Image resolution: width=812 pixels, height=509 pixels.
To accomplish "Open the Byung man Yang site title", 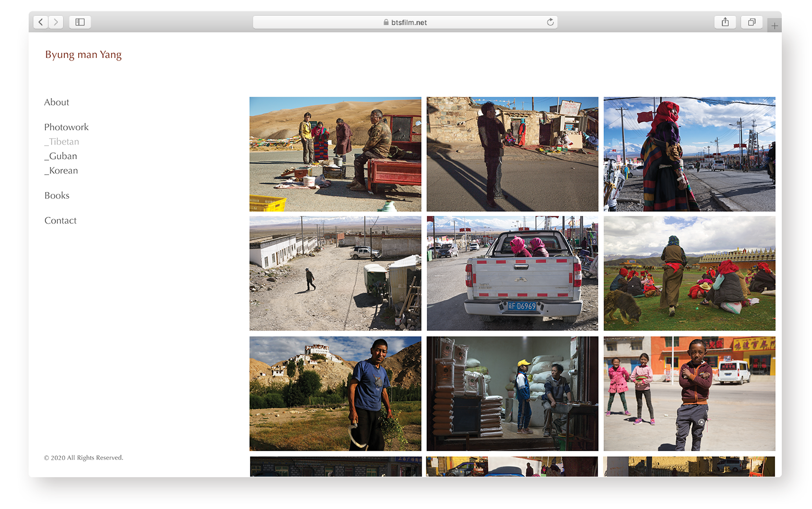I will pos(83,55).
